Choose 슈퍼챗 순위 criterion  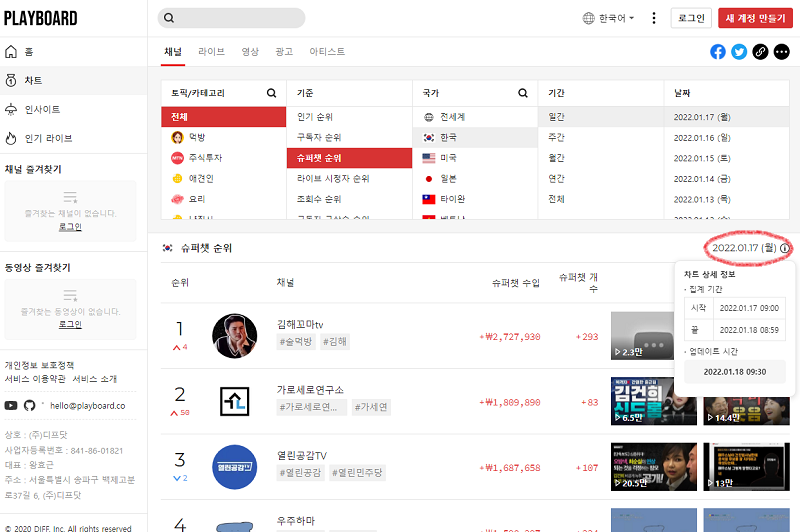tap(349, 158)
